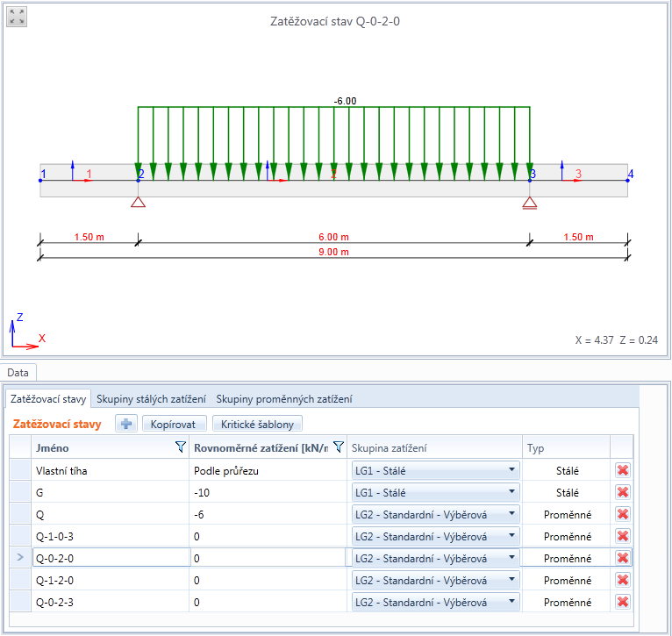The height and width of the screenshot is (636, 672).
Task: Select row header of Vlastní tíha
Action: pos(20,470)
